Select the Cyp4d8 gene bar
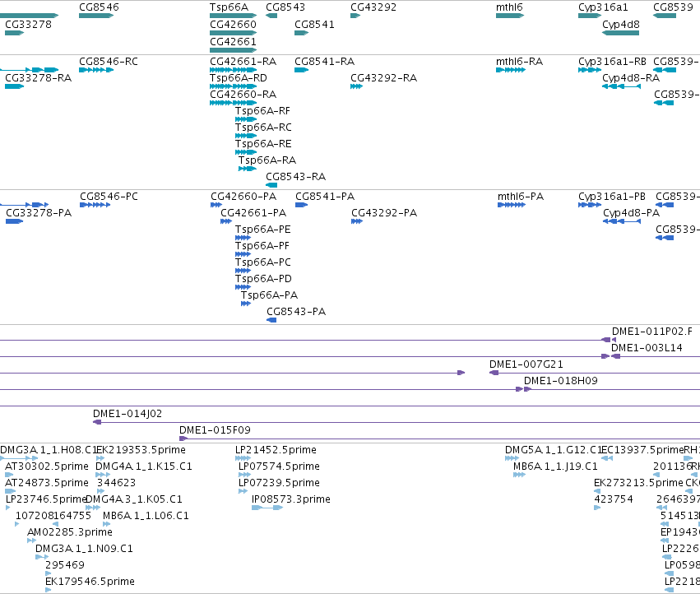This screenshot has height=594, width=700. [620, 33]
